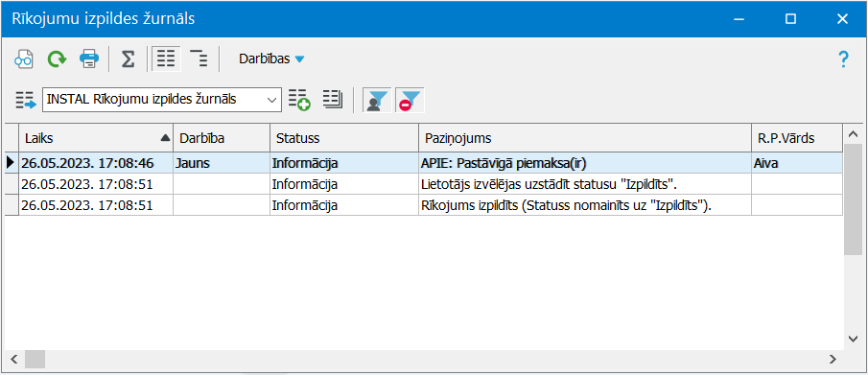Add a new view with green plus icon
The image size is (868, 375).
(x=299, y=101)
